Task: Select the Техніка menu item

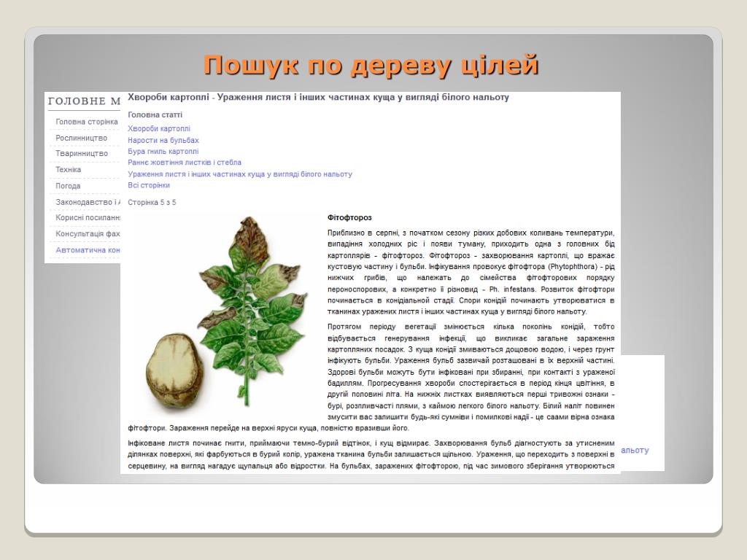Action: point(68,169)
